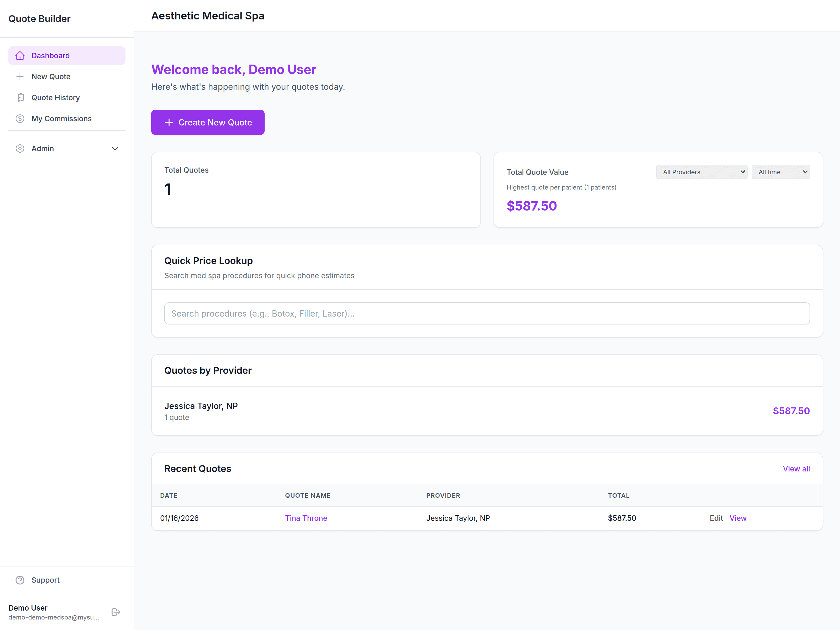Edit the Tina Throne quote

click(716, 518)
